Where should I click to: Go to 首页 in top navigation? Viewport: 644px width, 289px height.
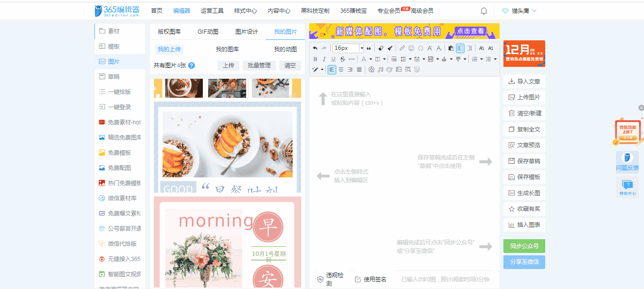pyautogui.click(x=157, y=10)
